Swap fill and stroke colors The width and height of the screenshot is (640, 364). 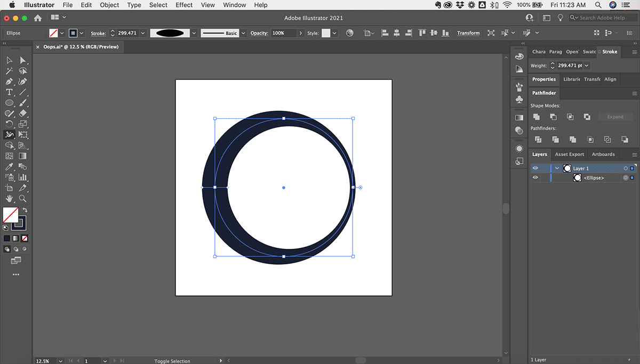[25, 211]
